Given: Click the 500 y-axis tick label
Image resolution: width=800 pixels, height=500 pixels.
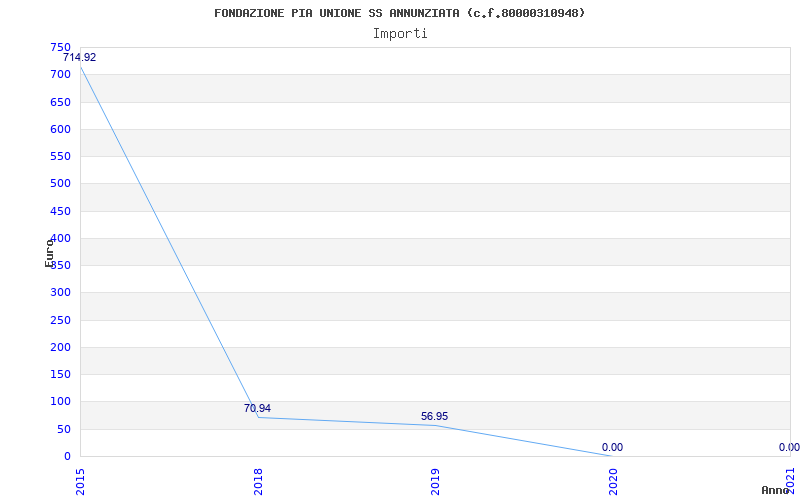Looking at the screenshot, I should tap(60, 184).
